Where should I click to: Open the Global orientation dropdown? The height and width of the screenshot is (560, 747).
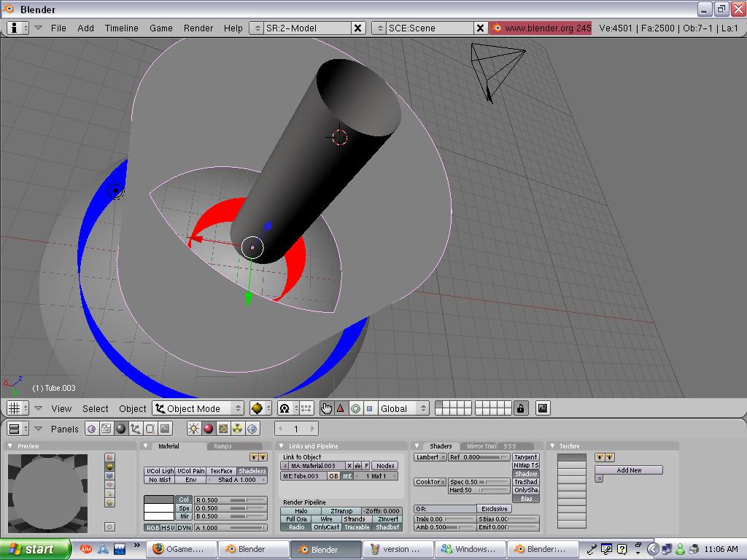(x=403, y=408)
